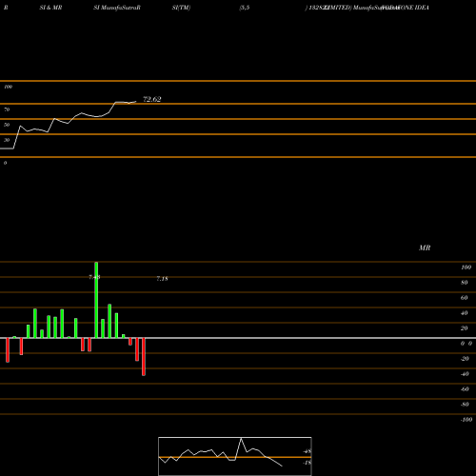Click the 20 label on the MR axis
476x476 pixels.
point(465,328)
